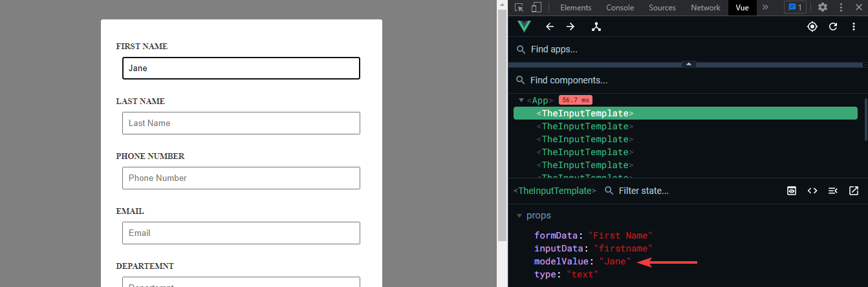The height and width of the screenshot is (287, 868).
Task: Activate the select component in page target icon
Action: [812, 27]
